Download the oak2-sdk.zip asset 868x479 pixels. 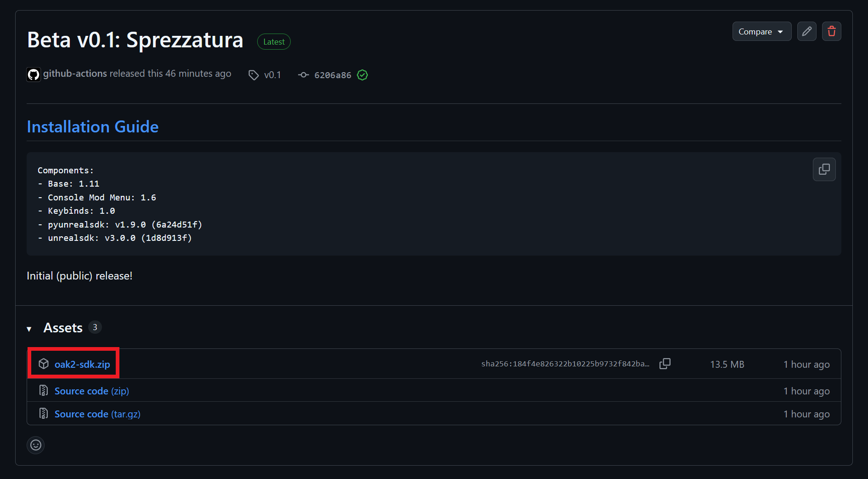82,364
